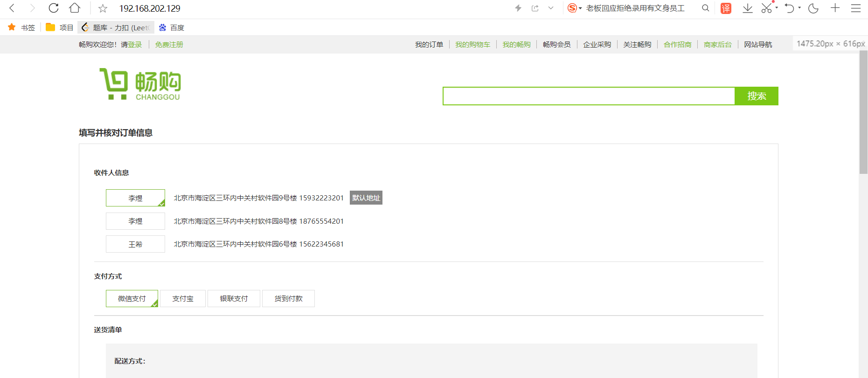This screenshot has width=868, height=378.
Task: Click the scissors screenshot tool
Action: 766,8
